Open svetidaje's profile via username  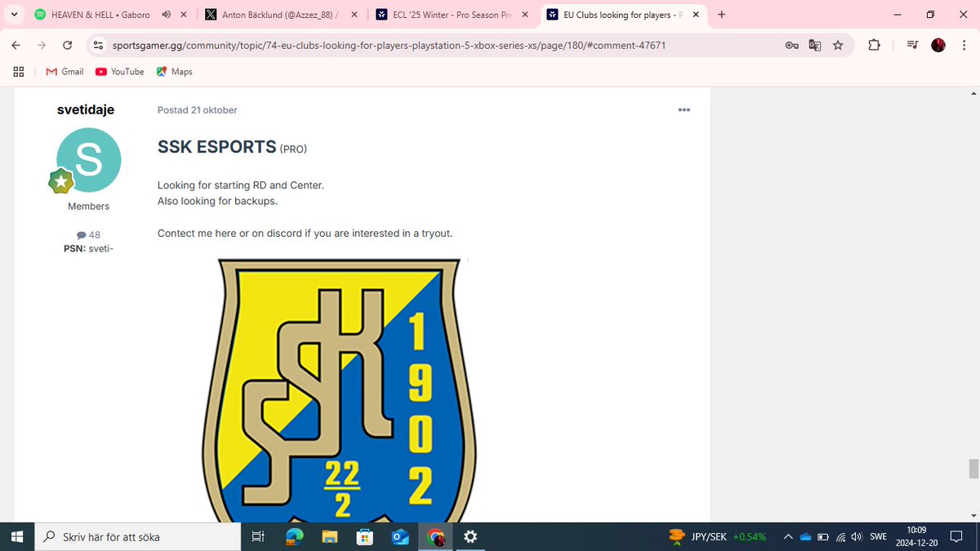(86, 109)
